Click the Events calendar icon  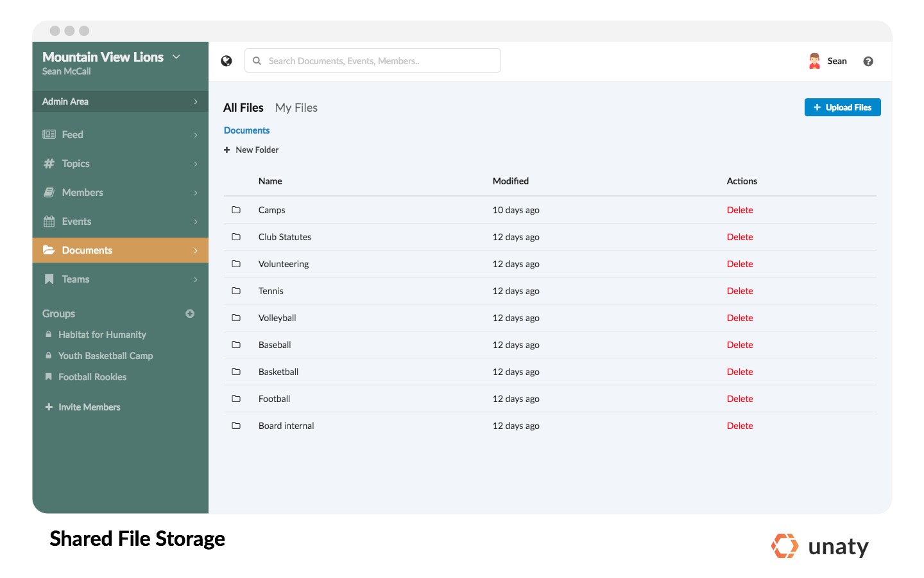[x=49, y=221]
